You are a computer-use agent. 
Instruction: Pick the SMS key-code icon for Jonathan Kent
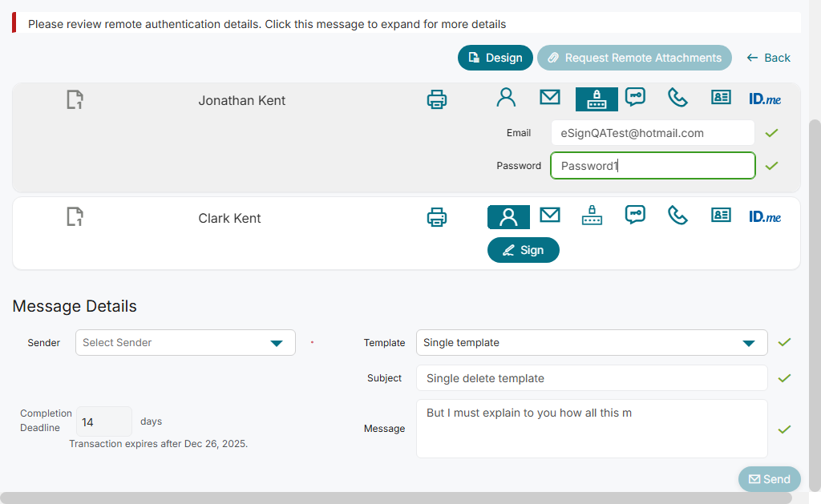pyautogui.click(x=635, y=98)
